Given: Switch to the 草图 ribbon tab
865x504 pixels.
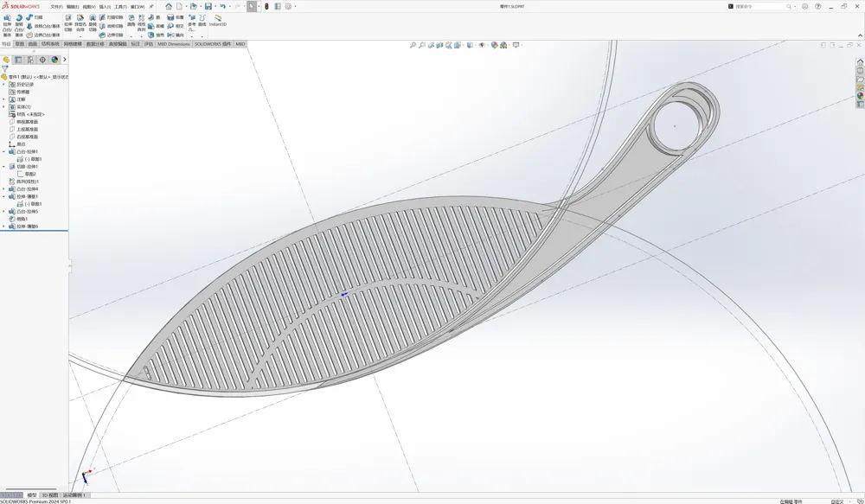Looking at the screenshot, I should [20, 44].
